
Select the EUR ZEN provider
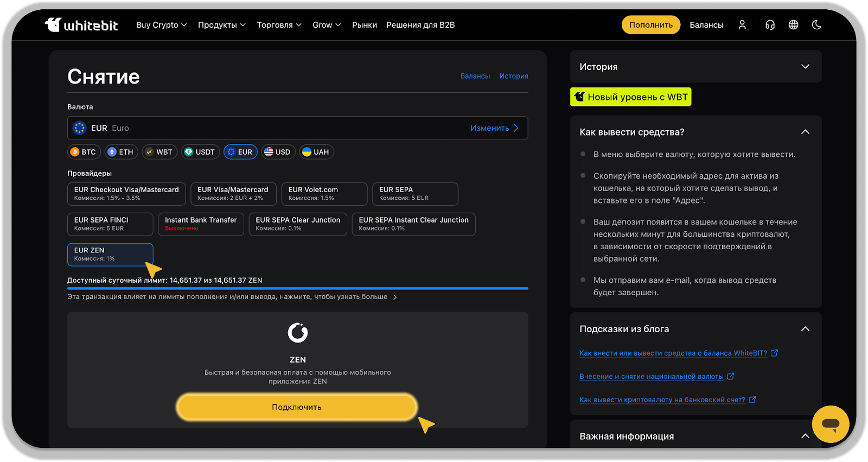click(110, 255)
